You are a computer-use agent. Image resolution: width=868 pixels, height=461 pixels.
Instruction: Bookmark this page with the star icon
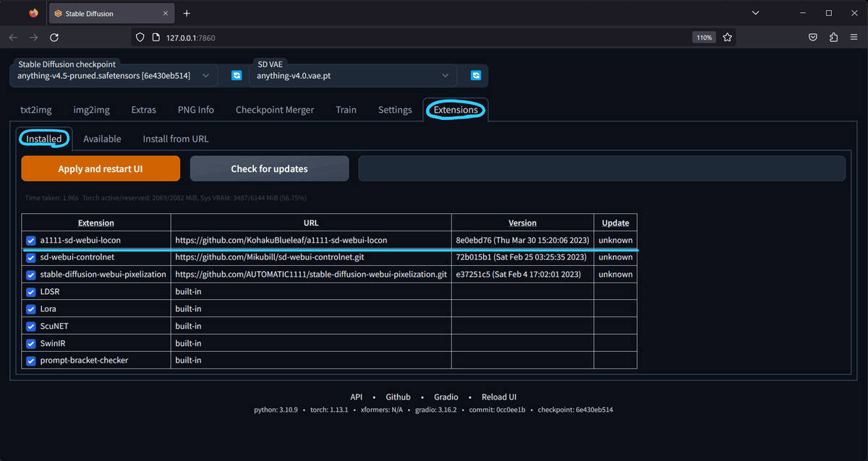[x=727, y=37]
